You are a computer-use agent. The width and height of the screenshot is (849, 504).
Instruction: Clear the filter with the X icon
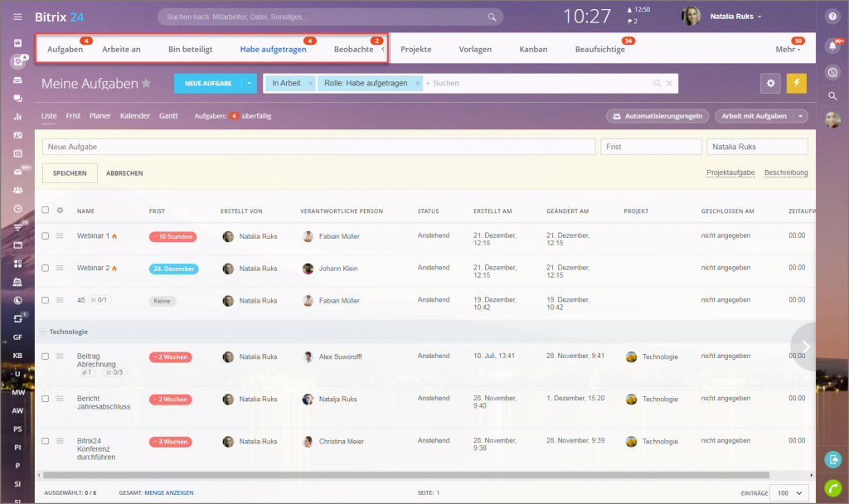point(669,84)
